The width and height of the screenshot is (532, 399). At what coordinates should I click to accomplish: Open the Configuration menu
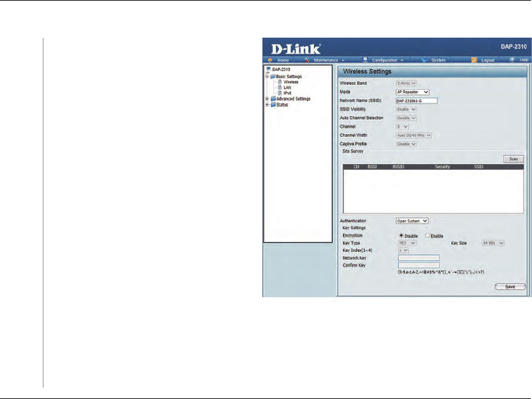387,60
